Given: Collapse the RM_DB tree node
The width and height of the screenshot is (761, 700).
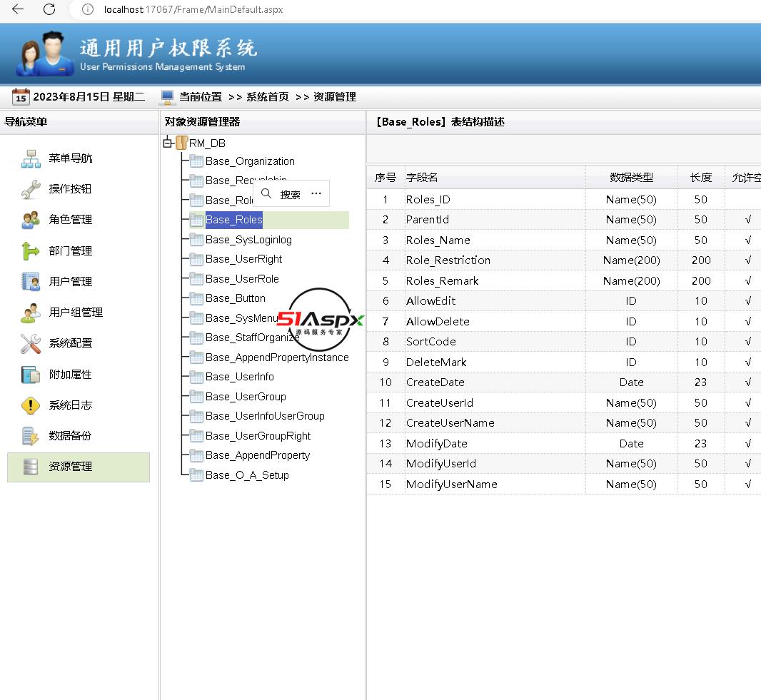Looking at the screenshot, I should (168, 143).
